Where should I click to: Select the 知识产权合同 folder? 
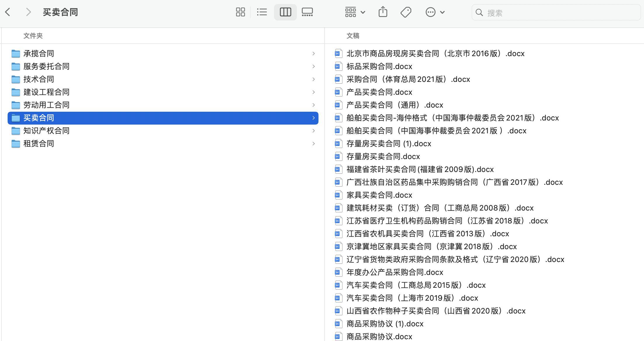(163, 131)
